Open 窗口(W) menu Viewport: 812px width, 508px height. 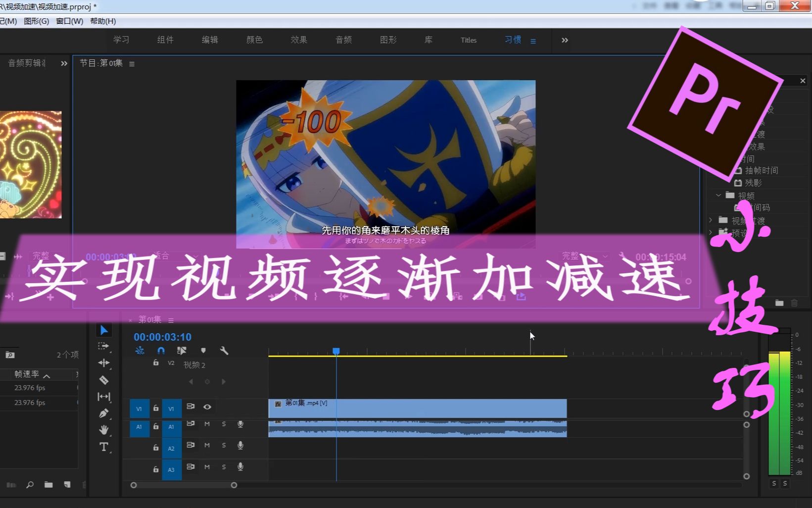pos(70,21)
